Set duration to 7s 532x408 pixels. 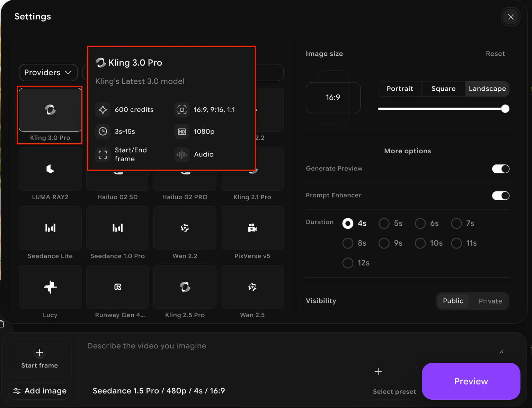(x=456, y=224)
